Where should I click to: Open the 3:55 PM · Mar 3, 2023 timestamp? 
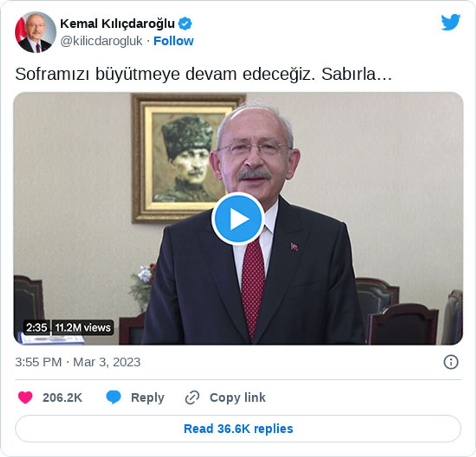(x=78, y=362)
